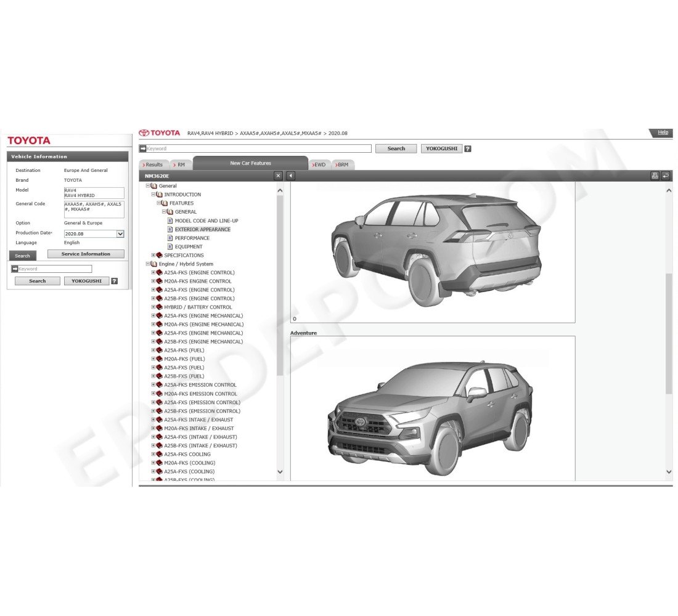Viewport: 678px width, 616px height.
Task: Expand the M20A-FKS (ENGINE MECHANICAL) node
Action: pos(153,324)
